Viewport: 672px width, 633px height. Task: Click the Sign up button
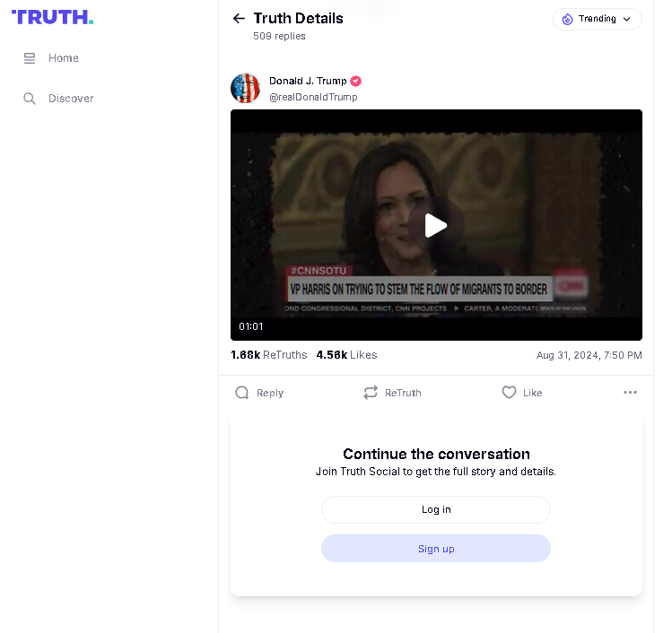tap(436, 549)
